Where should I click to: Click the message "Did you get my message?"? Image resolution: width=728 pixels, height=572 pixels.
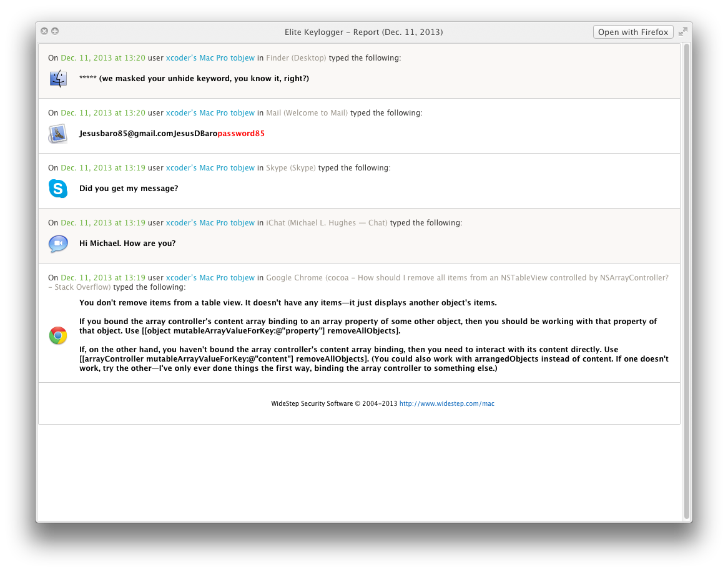[129, 189]
